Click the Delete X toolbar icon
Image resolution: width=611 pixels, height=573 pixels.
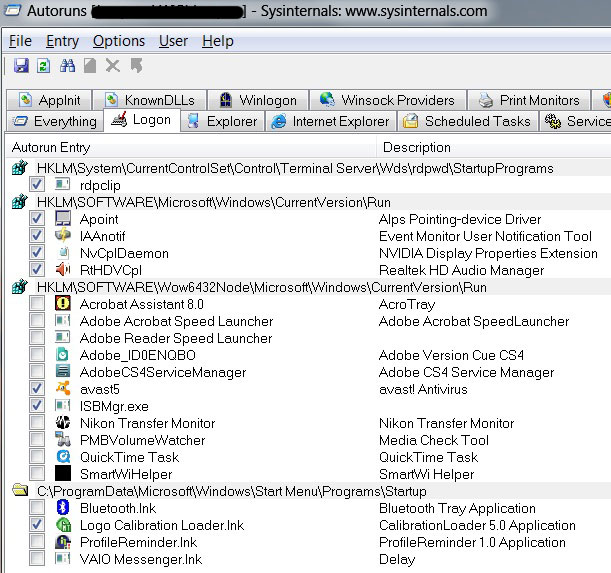(x=112, y=66)
